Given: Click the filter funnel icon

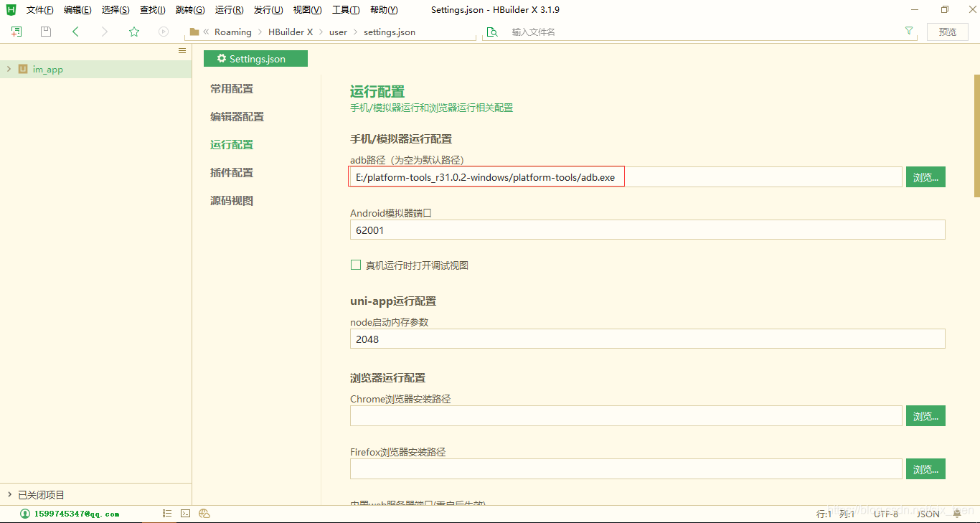Looking at the screenshot, I should coord(909,31).
